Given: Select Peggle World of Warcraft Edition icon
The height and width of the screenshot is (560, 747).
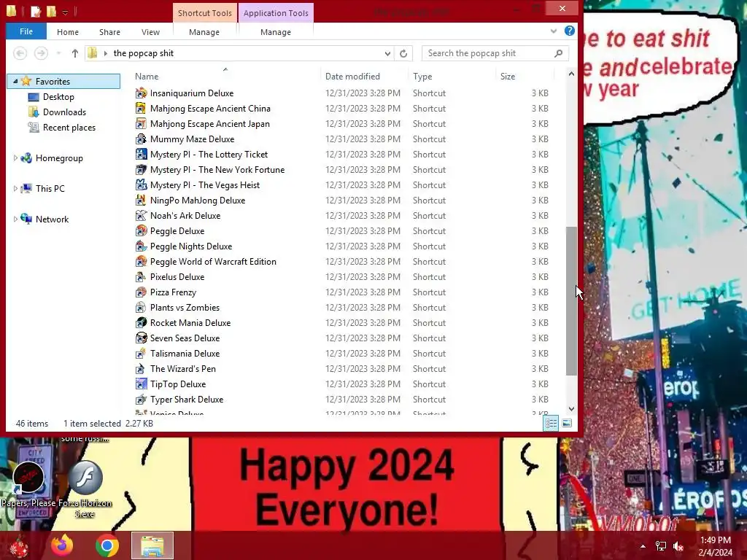Looking at the screenshot, I should tap(141, 262).
